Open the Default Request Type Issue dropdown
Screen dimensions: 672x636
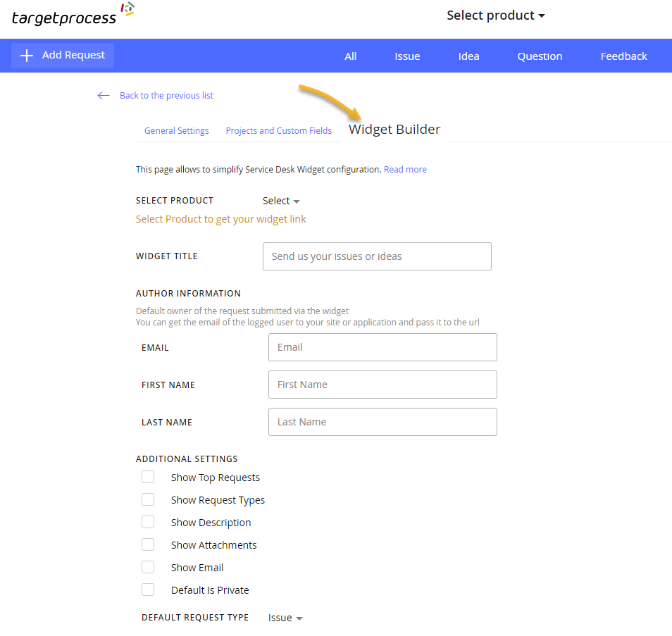point(285,618)
